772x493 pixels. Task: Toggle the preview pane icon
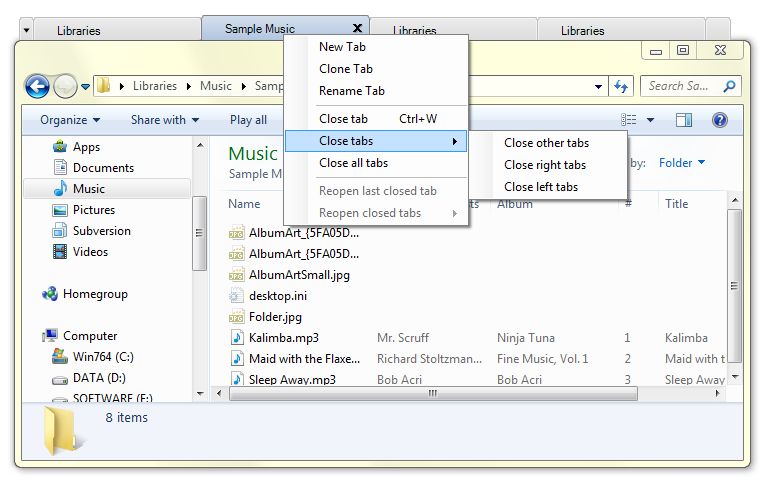click(x=684, y=120)
